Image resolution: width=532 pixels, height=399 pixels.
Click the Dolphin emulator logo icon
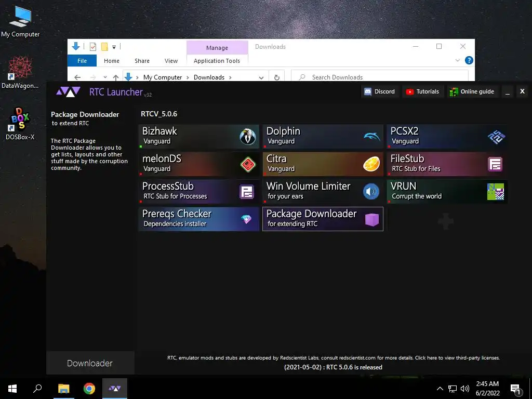coord(372,137)
